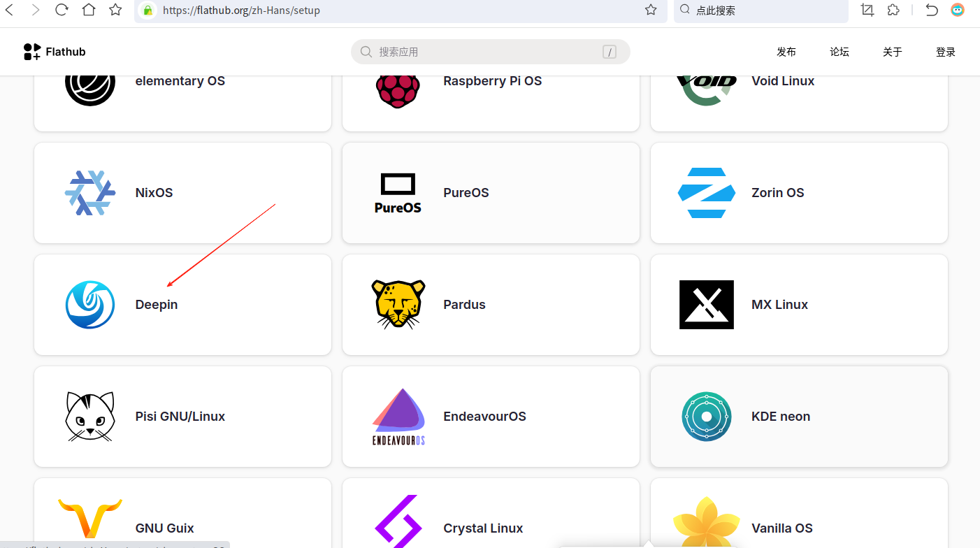Click the EndeavourOS logo icon

point(398,417)
